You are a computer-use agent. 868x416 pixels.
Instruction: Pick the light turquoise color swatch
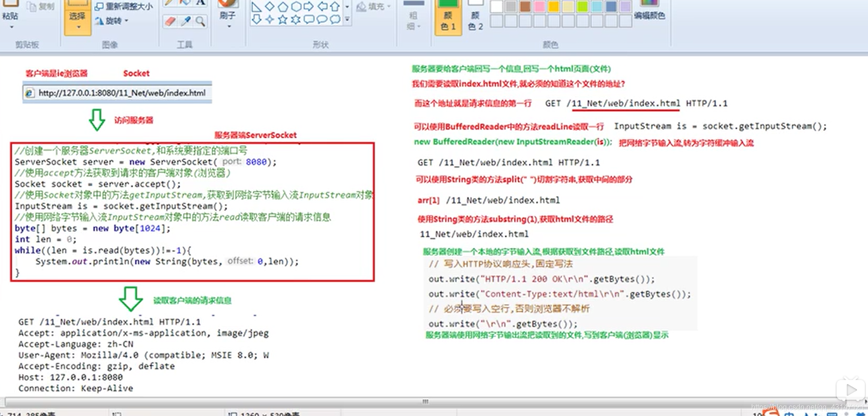coord(597,6)
